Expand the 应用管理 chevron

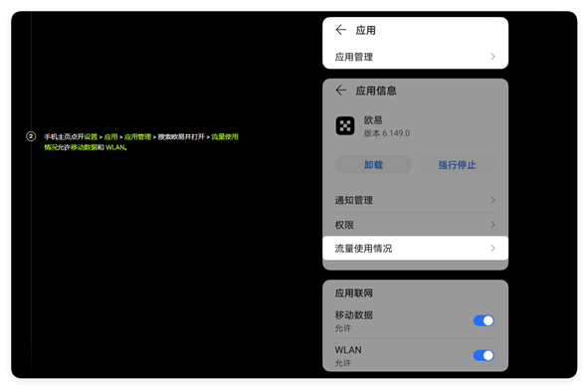[492, 57]
